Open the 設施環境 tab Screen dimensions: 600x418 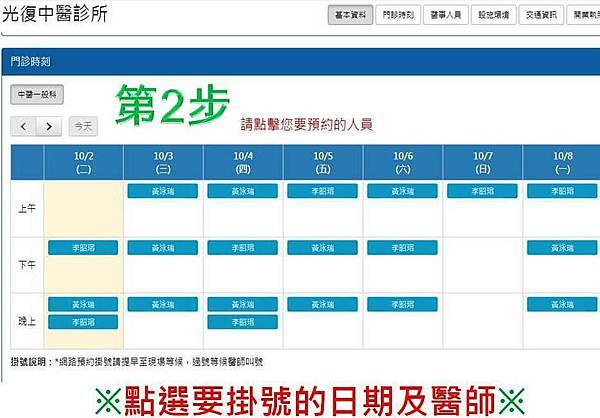pyautogui.click(x=494, y=15)
